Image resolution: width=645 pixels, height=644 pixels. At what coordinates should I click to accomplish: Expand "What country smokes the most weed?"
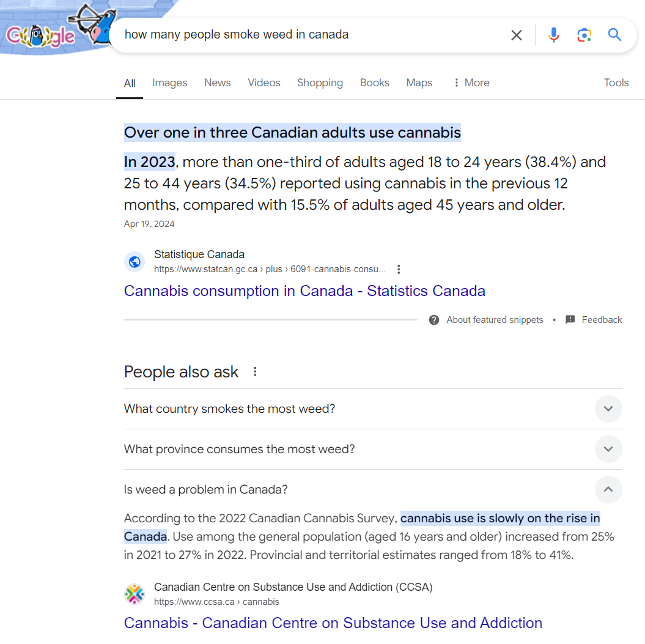pyautogui.click(x=373, y=409)
